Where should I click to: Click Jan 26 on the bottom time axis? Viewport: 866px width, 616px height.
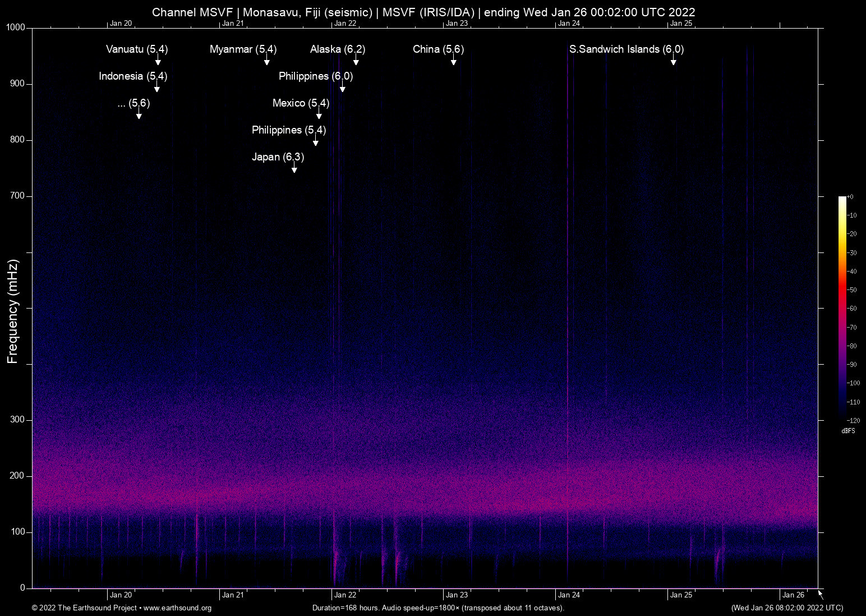(x=793, y=595)
